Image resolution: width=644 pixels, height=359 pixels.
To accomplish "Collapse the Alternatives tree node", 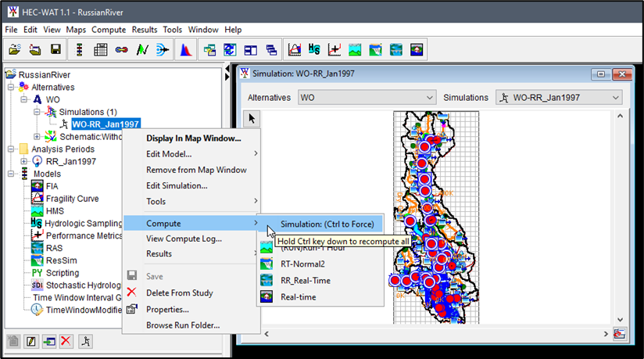I will [10, 88].
